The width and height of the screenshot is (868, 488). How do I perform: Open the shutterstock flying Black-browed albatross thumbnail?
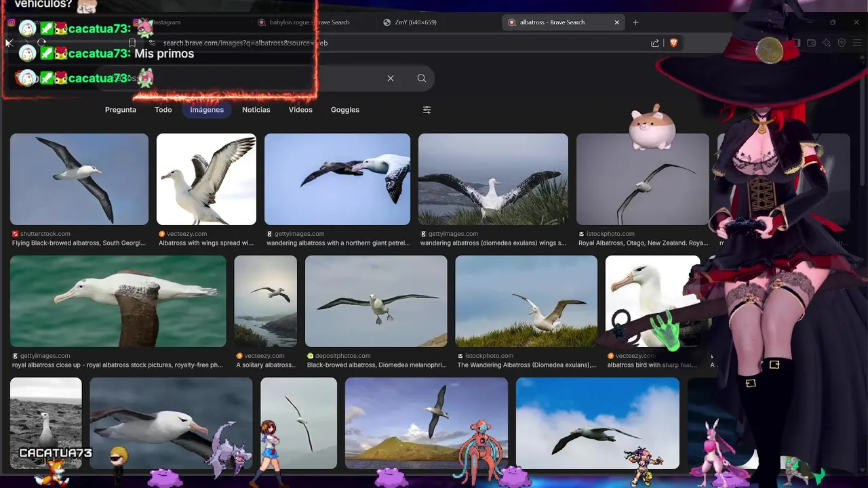pos(79,179)
